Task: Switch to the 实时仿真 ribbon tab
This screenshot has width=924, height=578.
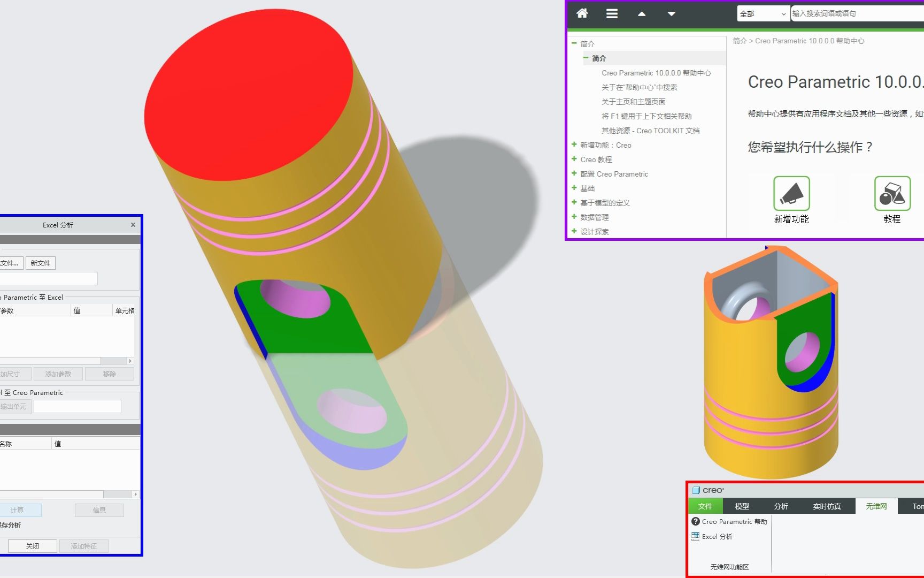Action: [x=827, y=506]
